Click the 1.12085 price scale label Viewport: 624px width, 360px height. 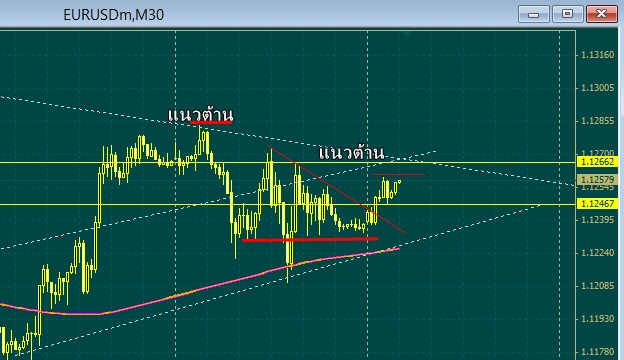coord(597,286)
